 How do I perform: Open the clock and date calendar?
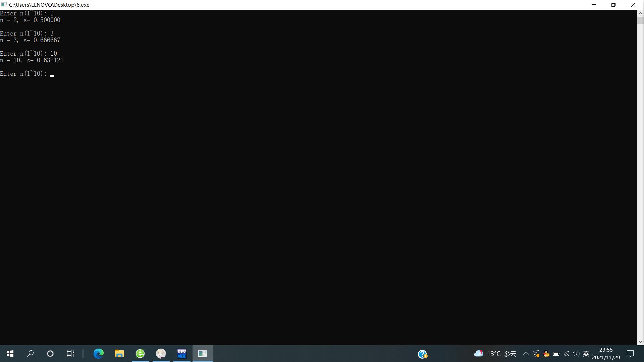coord(606,354)
